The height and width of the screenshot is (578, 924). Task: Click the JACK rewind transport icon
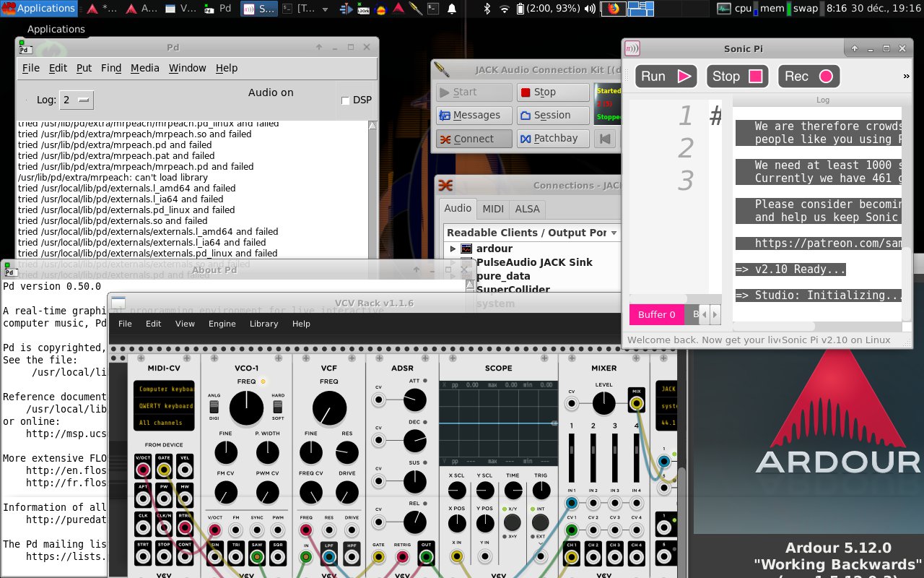[x=606, y=139]
